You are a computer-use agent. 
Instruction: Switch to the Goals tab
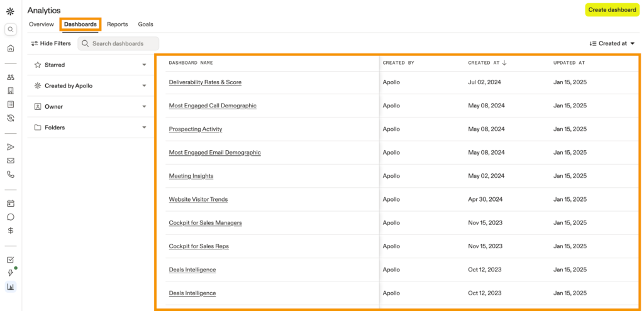(145, 25)
